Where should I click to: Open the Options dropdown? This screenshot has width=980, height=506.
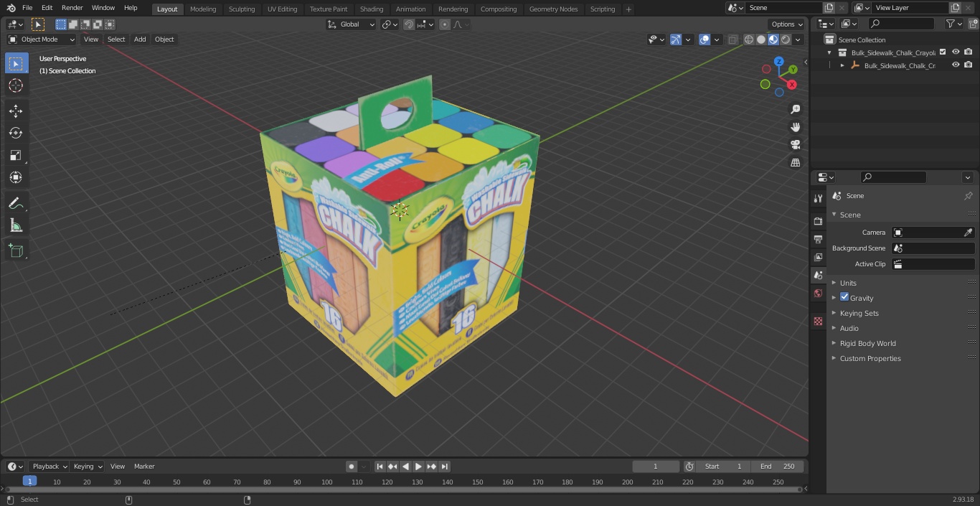pos(787,24)
